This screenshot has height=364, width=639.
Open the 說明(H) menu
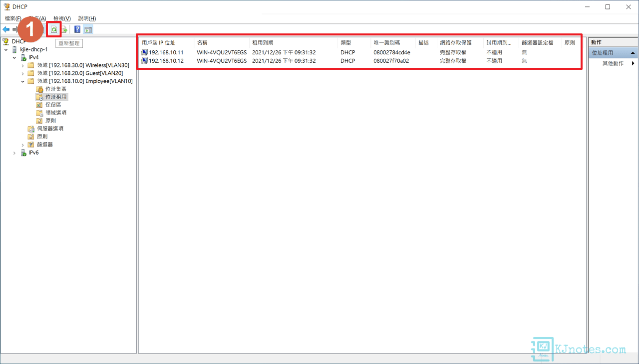pos(87,18)
